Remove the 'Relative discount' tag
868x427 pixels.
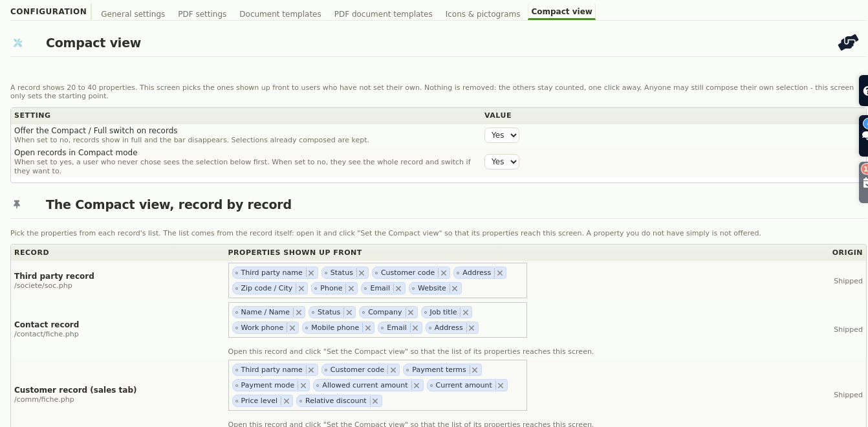[375, 401]
